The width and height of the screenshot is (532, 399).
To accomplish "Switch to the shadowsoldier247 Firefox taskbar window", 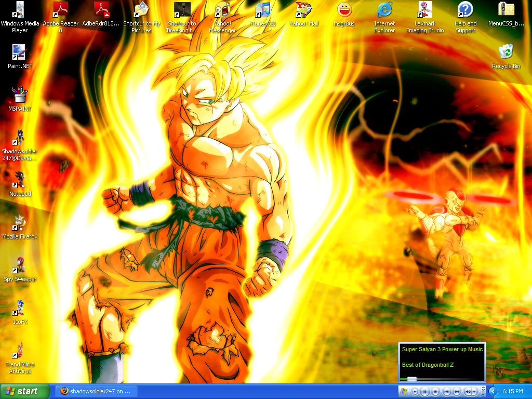I will pos(96,391).
